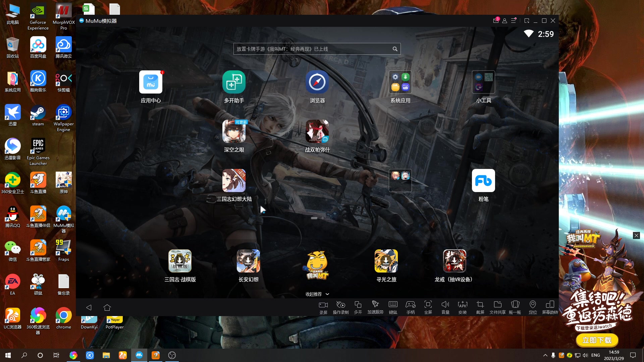Select the 回收站 recycle bin
This screenshot has height=362, width=644.
(12, 48)
